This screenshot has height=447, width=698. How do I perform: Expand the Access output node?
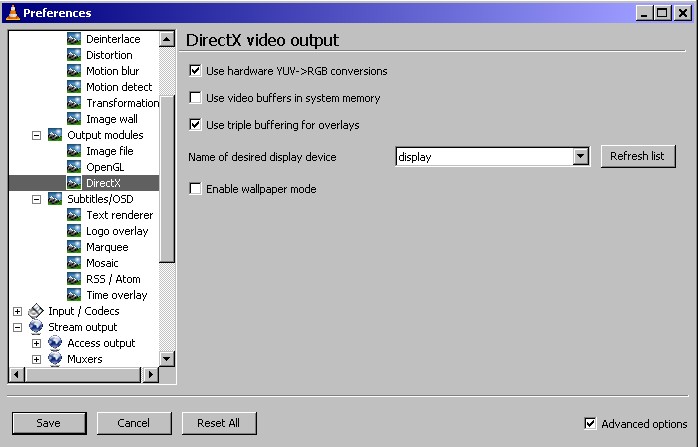pos(37,343)
